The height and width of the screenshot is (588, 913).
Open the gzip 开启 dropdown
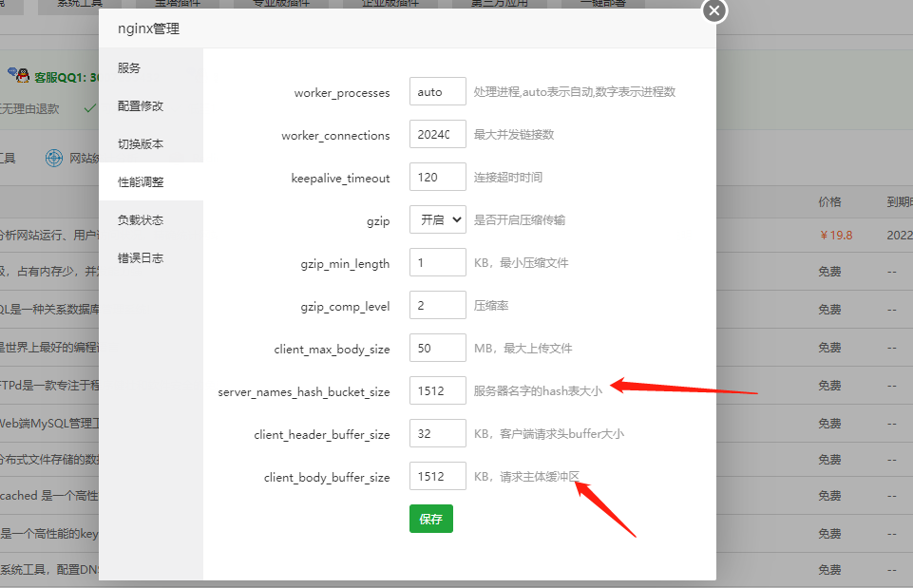click(x=437, y=219)
